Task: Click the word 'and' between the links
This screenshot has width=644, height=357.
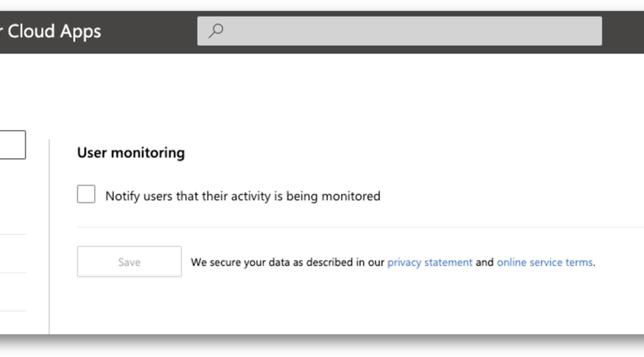Action: (485, 262)
